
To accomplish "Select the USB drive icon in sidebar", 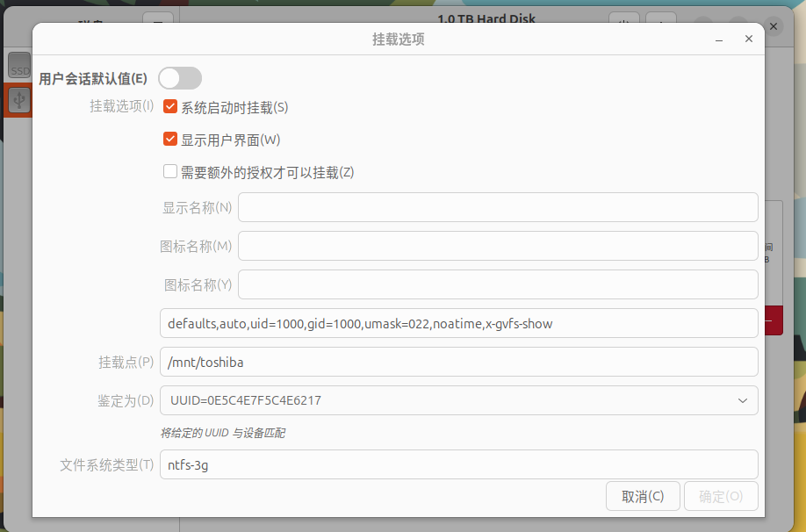I will 19,100.
